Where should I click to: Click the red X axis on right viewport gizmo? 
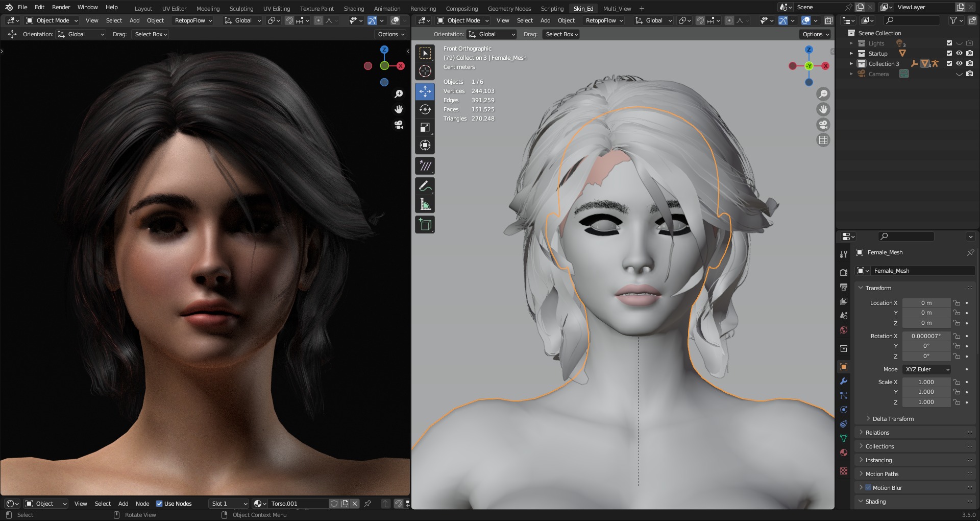825,66
